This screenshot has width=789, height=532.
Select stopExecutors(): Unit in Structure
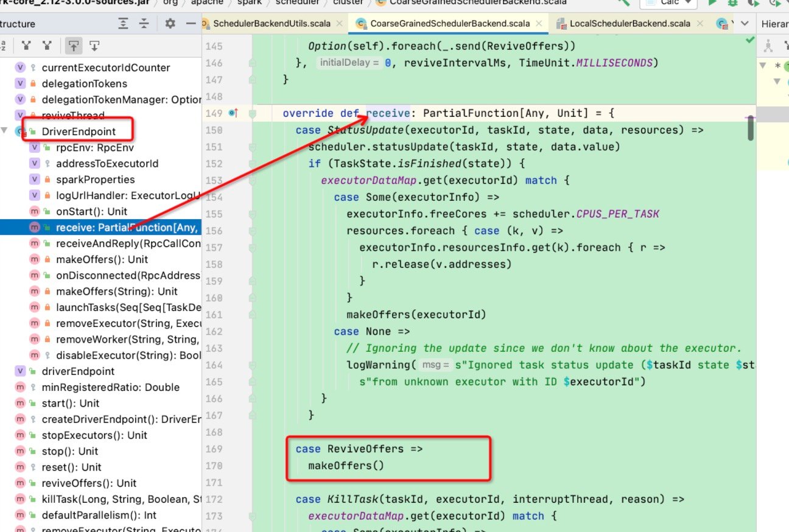click(x=95, y=435)
